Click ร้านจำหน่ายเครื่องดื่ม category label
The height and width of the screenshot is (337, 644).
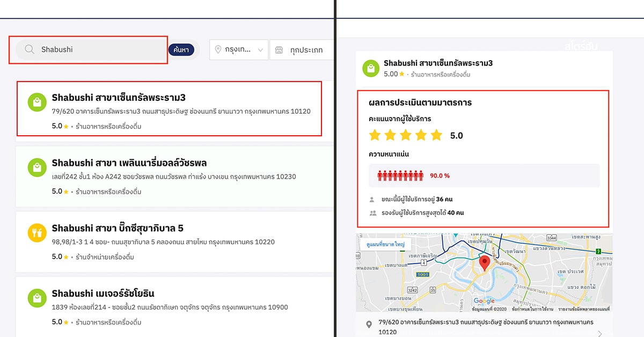click(x=105, y=257)
